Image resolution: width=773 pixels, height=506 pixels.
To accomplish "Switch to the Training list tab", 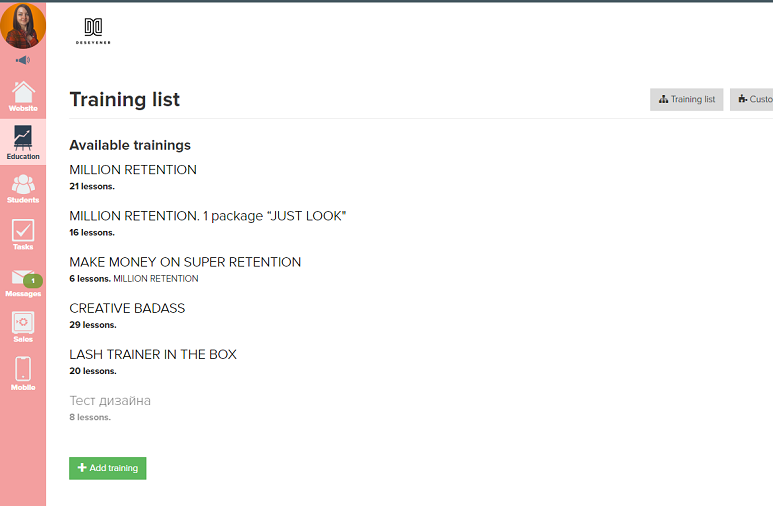I will [x=687, y=99].
